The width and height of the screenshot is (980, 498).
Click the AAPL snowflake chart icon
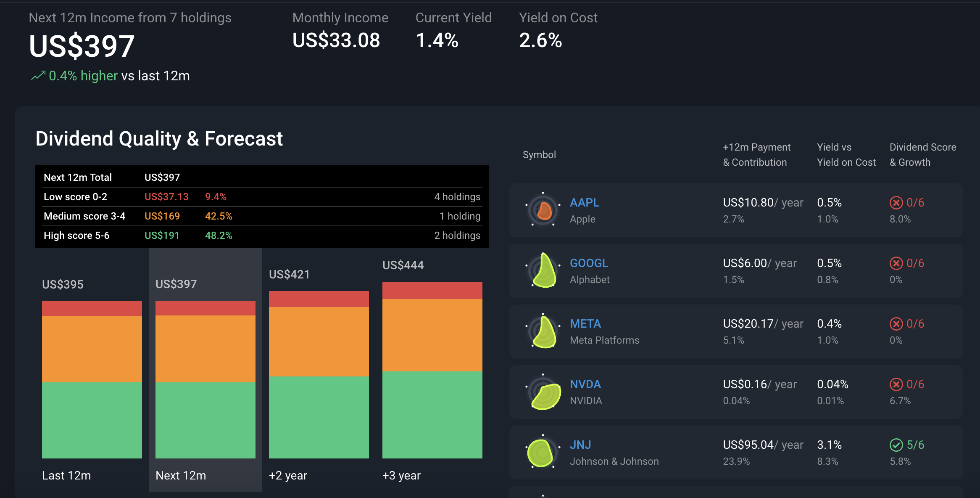543,210
